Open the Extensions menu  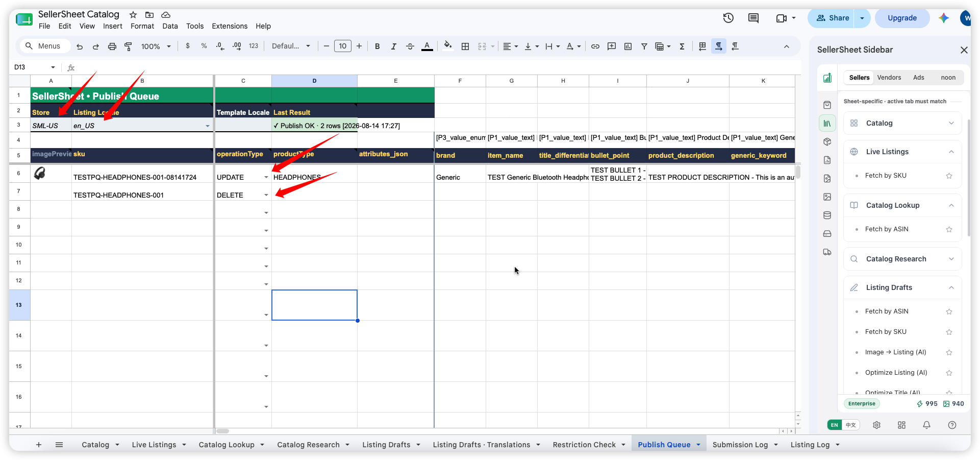[230, 26]
